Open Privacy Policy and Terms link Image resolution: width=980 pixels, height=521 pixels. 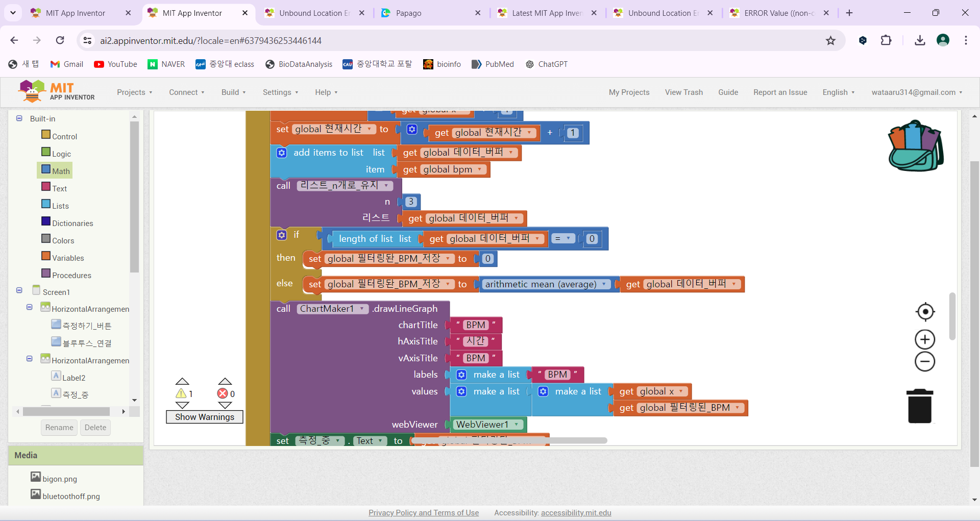(x=424, y=513)
